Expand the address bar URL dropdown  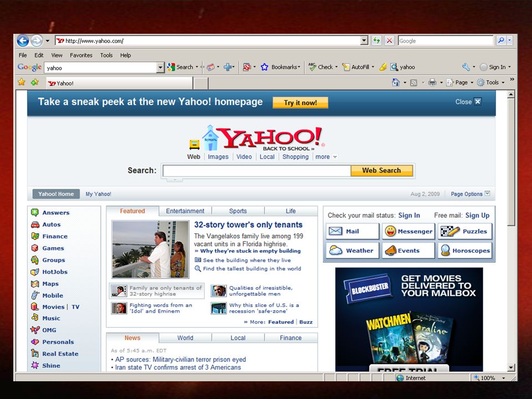pyautogui.click(x=364, y=40)
